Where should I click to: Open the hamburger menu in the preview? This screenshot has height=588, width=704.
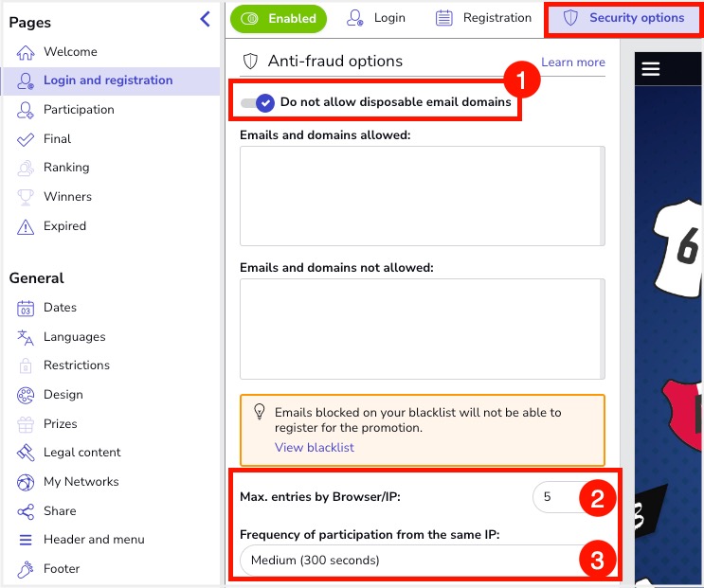(651, 69)
